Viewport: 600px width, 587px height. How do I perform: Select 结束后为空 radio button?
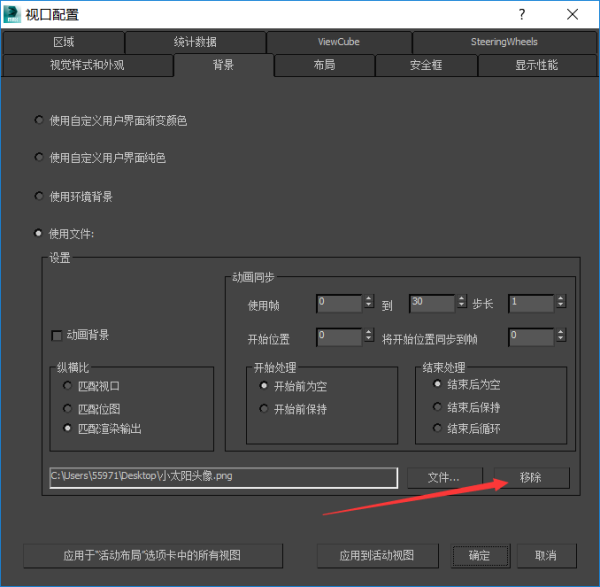click(x=437, y=384)
